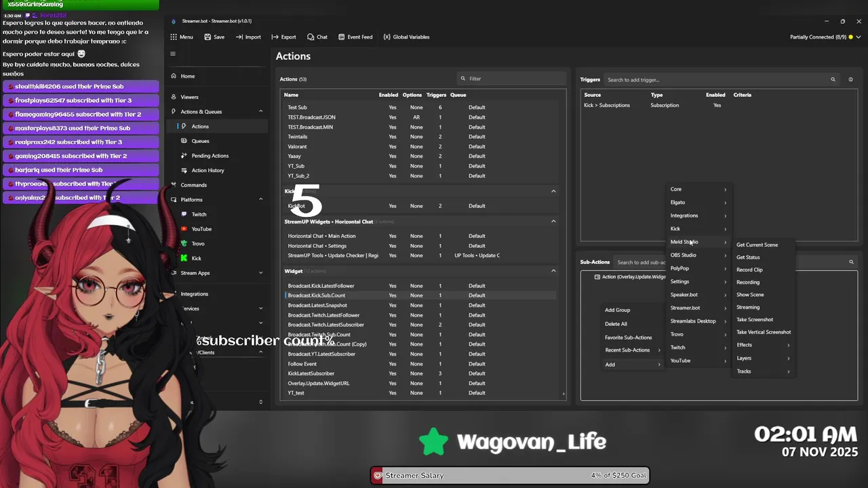This screenshot has height=488, width=868.
Task: Collapse the Widget actions group
Action: (553, 271)
